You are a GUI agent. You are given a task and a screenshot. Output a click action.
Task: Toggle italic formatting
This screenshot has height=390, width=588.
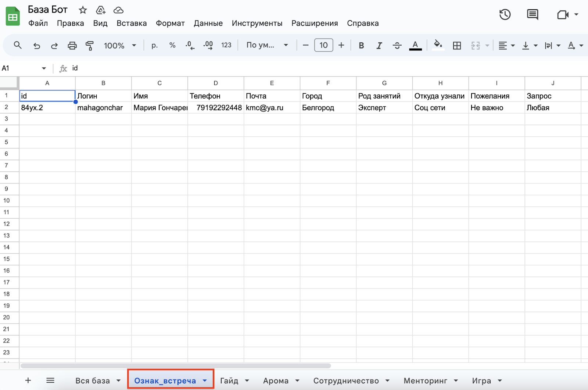coord(379,46)
